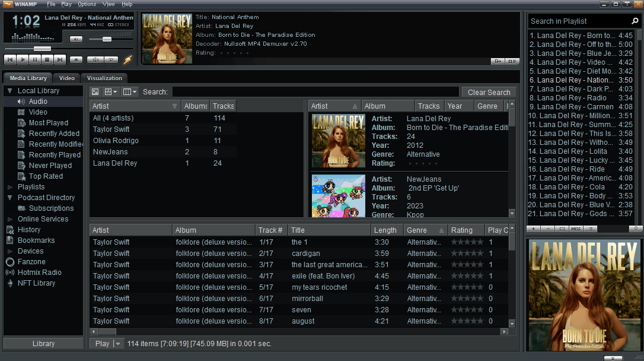Click the media library Search field
Image resolution: width=644 pixels, height=361 pixels.
(x=315, y=91)
